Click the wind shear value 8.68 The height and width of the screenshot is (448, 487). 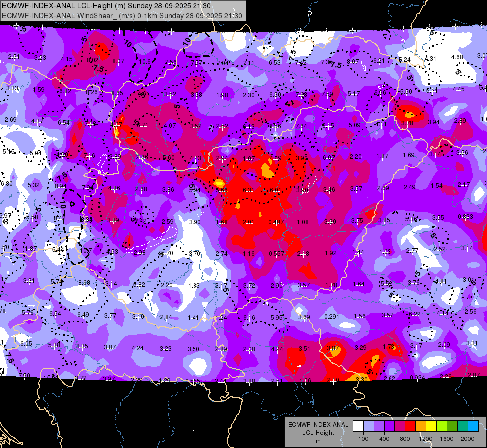click(x=84, y=282)
